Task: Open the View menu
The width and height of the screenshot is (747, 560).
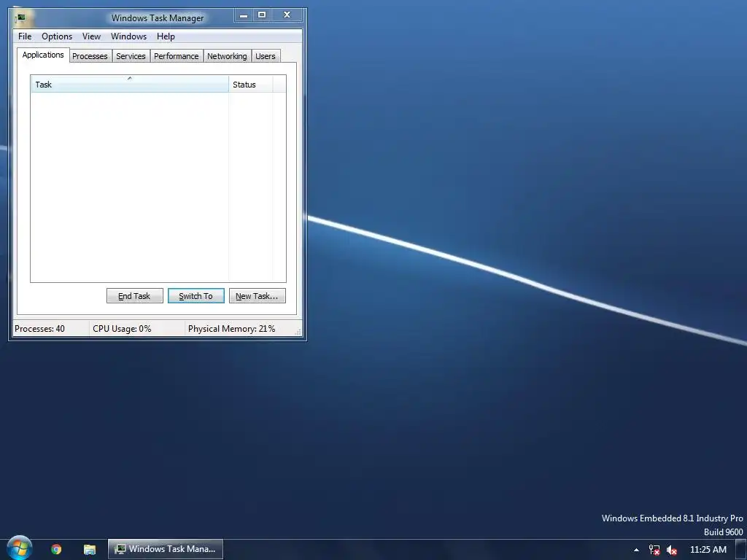Action: click(91, 36)
